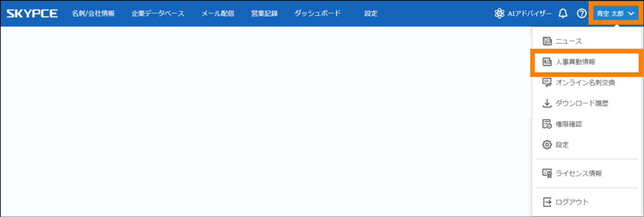Click the AIアドバイザー text label

529,14
